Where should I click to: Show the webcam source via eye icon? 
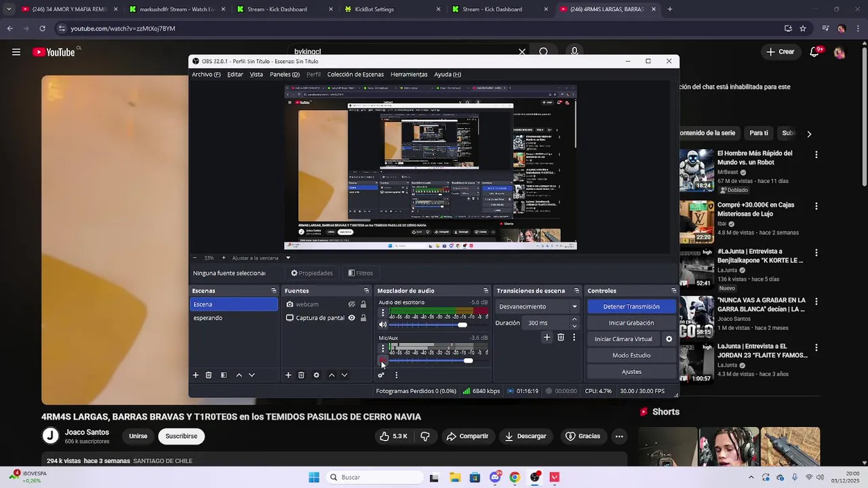(x=351, y=304)
